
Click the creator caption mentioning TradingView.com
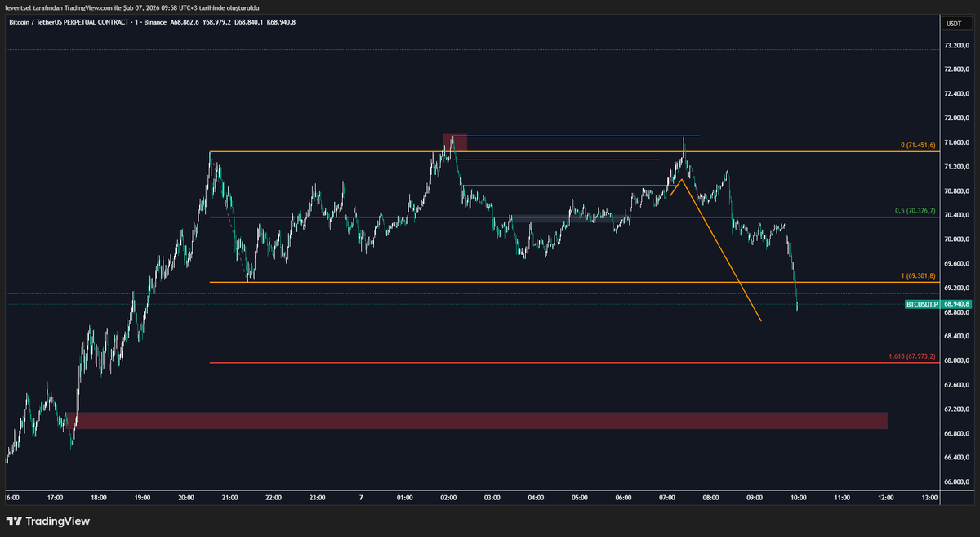coord(131,7)
